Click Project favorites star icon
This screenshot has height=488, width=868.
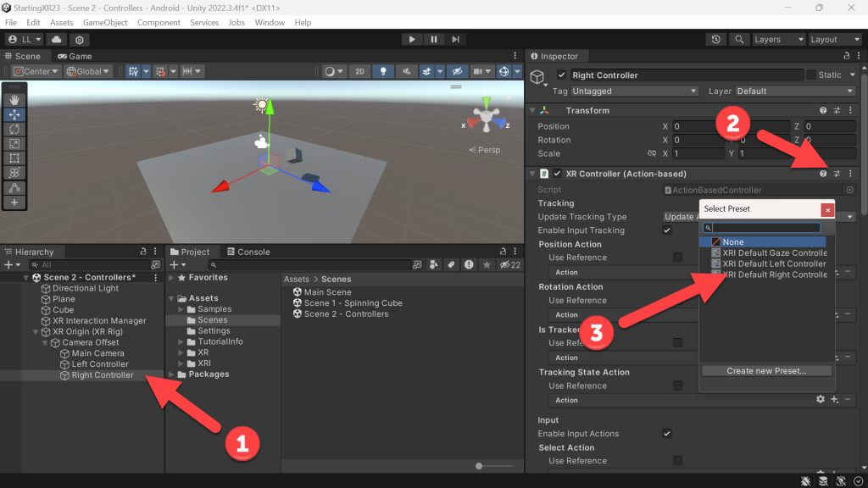coord(487,265)
